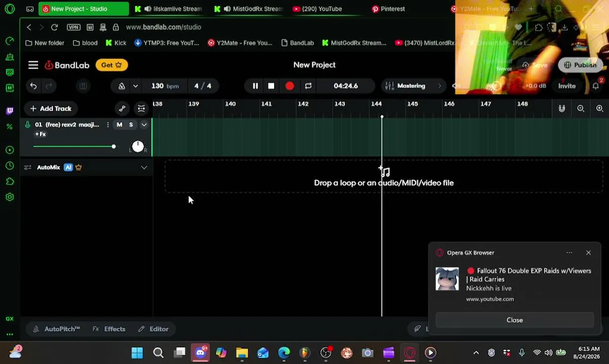The image size is (609, 364).
Task: Open the 4/4 time signature selector
Action: pyautogui.click(x=203, y=86)
